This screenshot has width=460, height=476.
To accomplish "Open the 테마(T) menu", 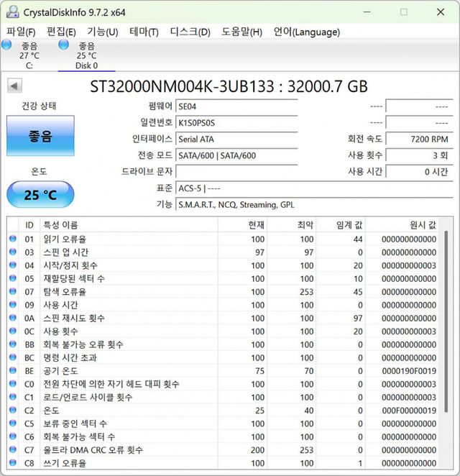I will (x=144, y=32).
